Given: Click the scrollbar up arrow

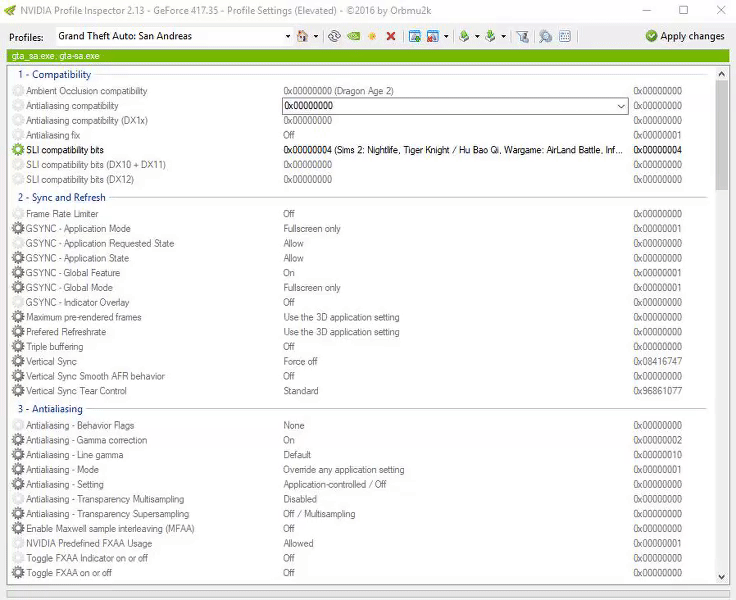Looking at the screenshot, I should [x=721, y=74].
